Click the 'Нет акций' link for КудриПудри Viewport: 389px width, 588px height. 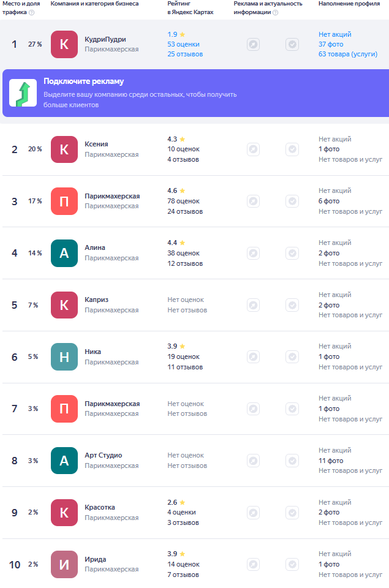coord(334,34)
